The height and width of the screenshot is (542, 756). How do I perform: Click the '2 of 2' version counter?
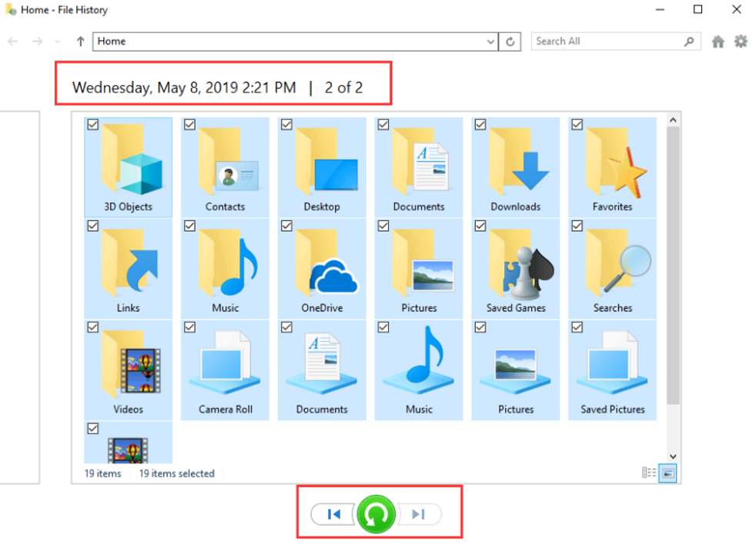click(x=343, y=88)
